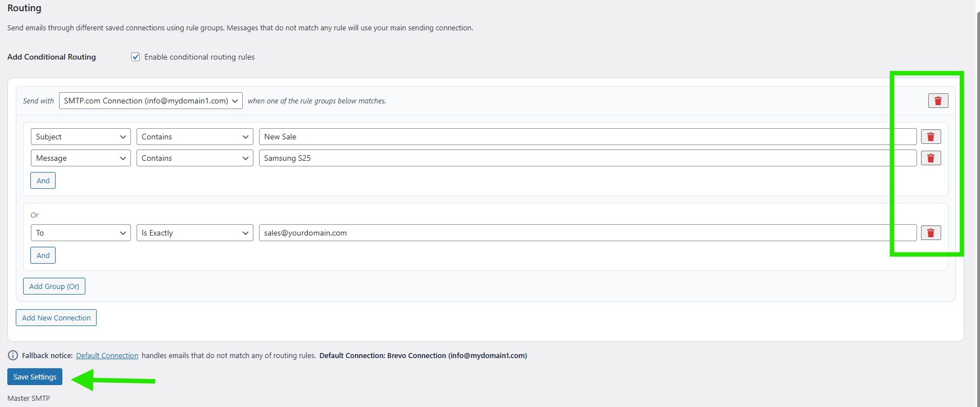Open the Subject field type dropdown
This screenshot has width=980, height=407.
(x=80, y=137)
